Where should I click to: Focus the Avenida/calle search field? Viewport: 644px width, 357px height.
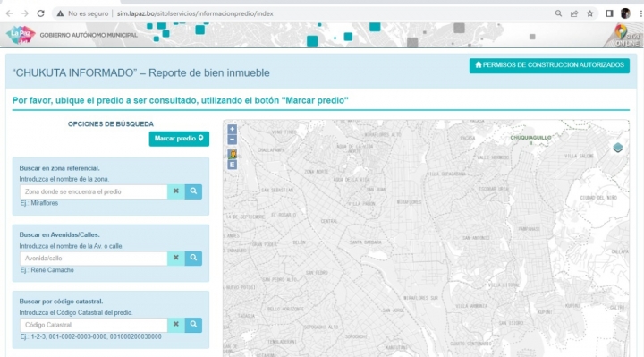coord(94,258)
